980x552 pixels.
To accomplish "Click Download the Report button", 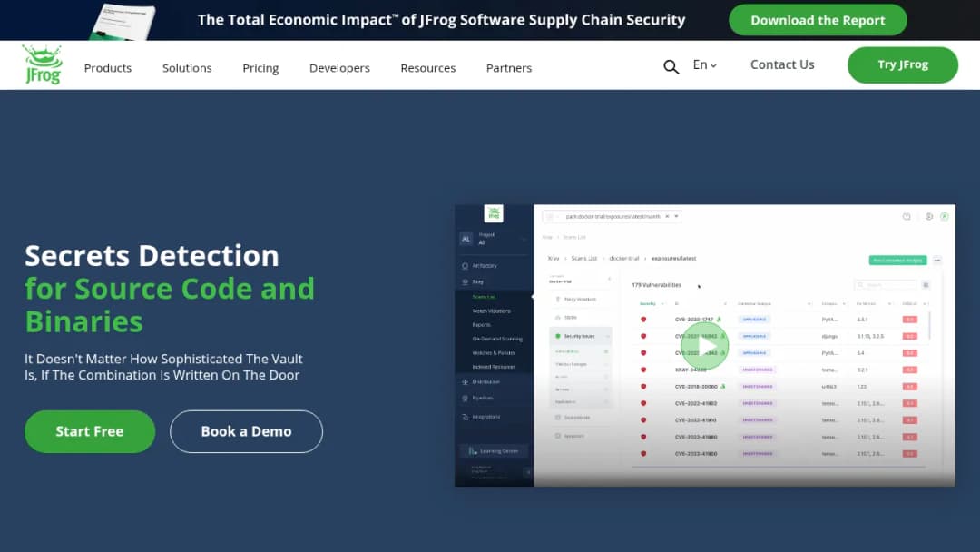I will tap(818, 20).
